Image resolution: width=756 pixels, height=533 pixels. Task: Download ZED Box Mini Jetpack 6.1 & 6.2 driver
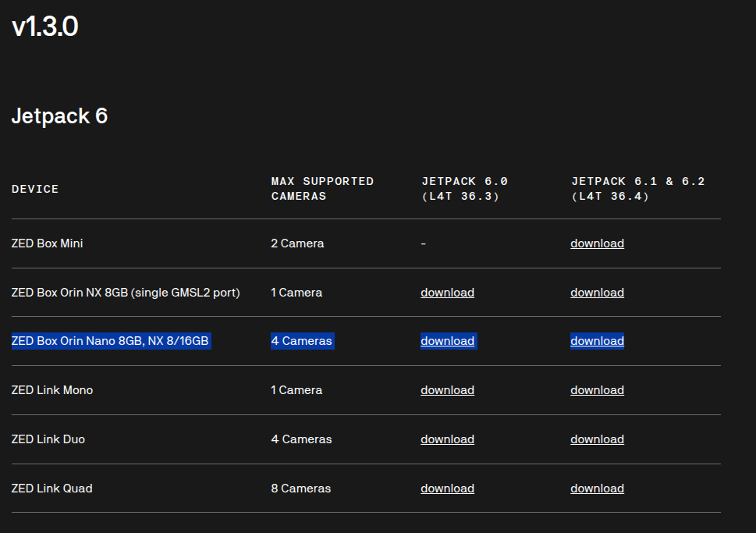tap(597, 243)
